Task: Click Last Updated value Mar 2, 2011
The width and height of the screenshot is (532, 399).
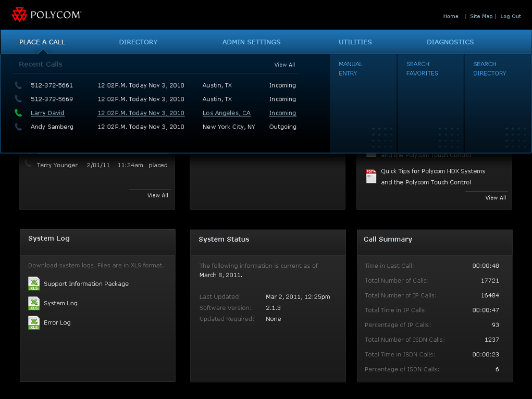Action: tap(298, 297)
